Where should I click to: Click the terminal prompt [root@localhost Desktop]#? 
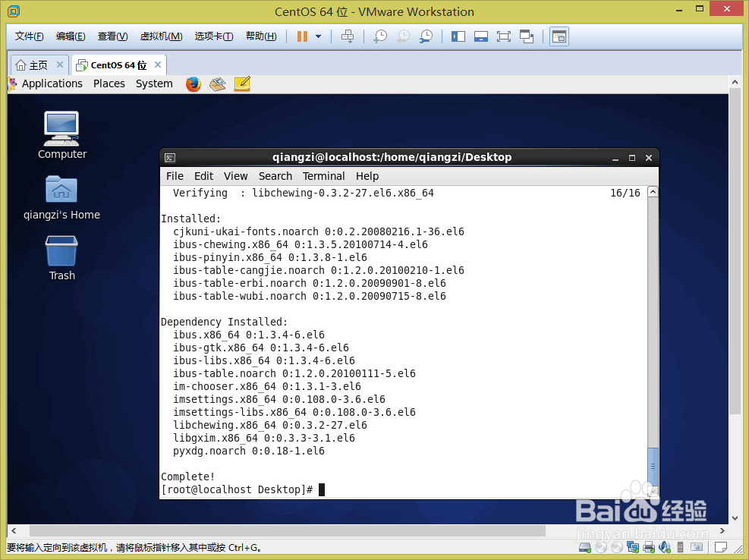coord(237,489)
